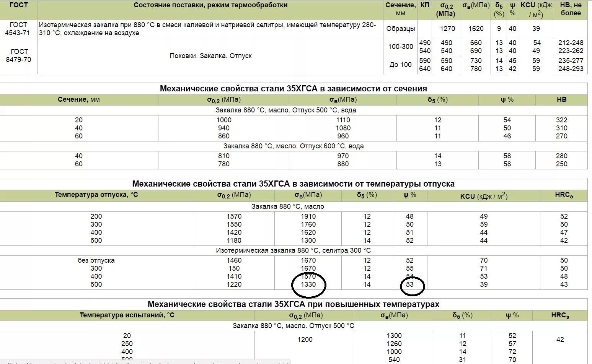
Task: Click the ψ value 72 in the bottom table
Action: point(512,352)
